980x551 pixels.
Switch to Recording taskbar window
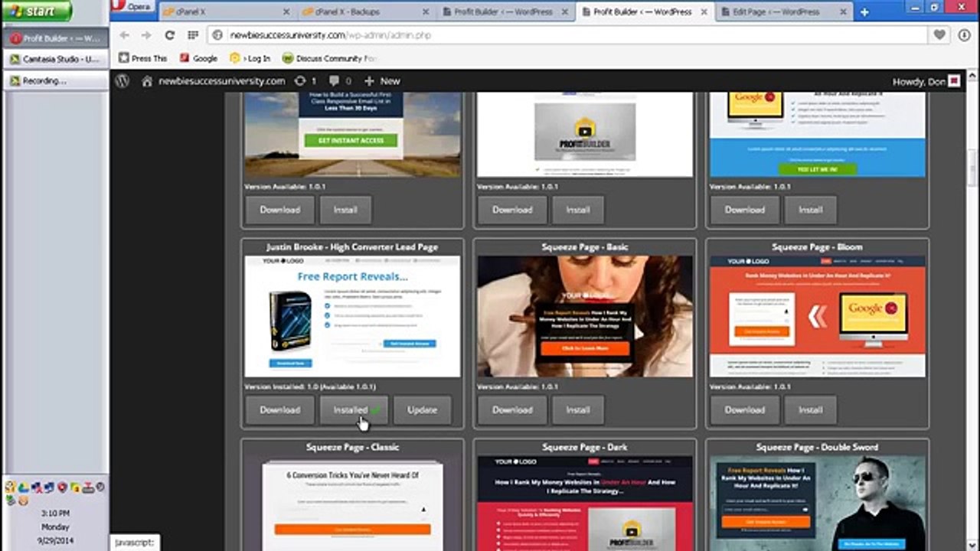56,81
